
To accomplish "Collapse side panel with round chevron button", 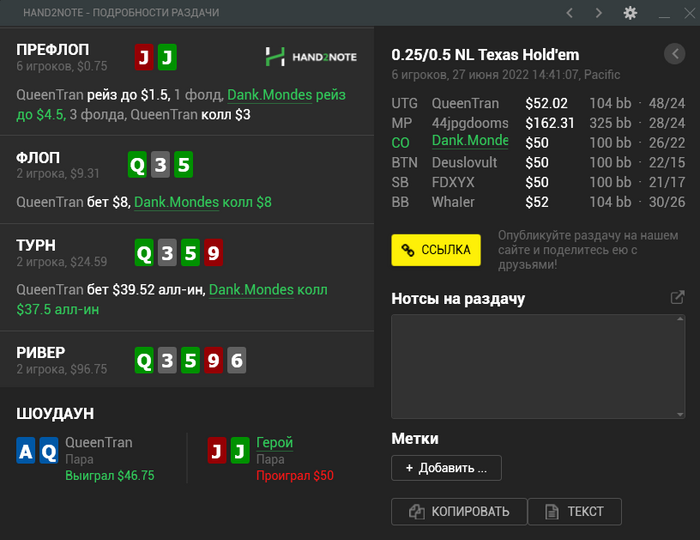I will (x=675, y=54).
